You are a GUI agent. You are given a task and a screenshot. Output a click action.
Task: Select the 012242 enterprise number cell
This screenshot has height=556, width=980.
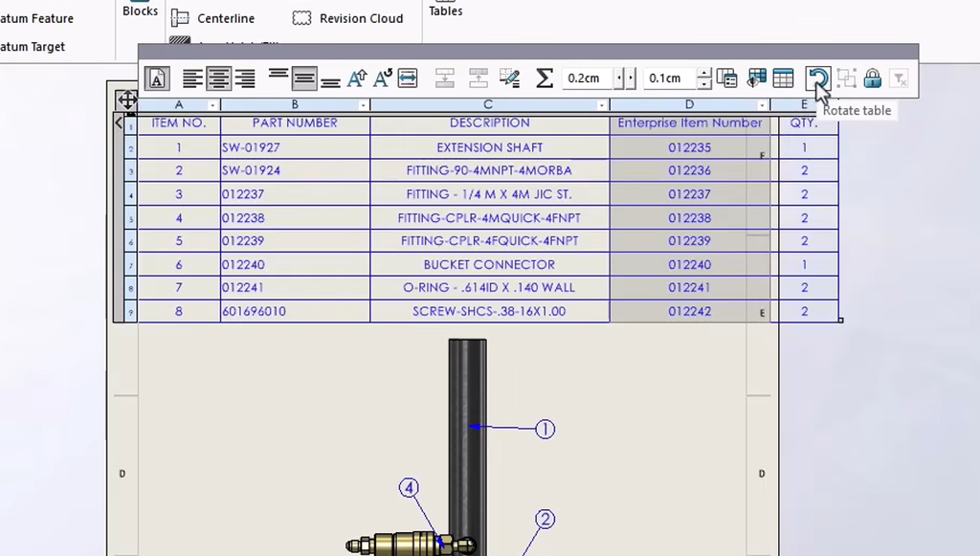(690, 311)
